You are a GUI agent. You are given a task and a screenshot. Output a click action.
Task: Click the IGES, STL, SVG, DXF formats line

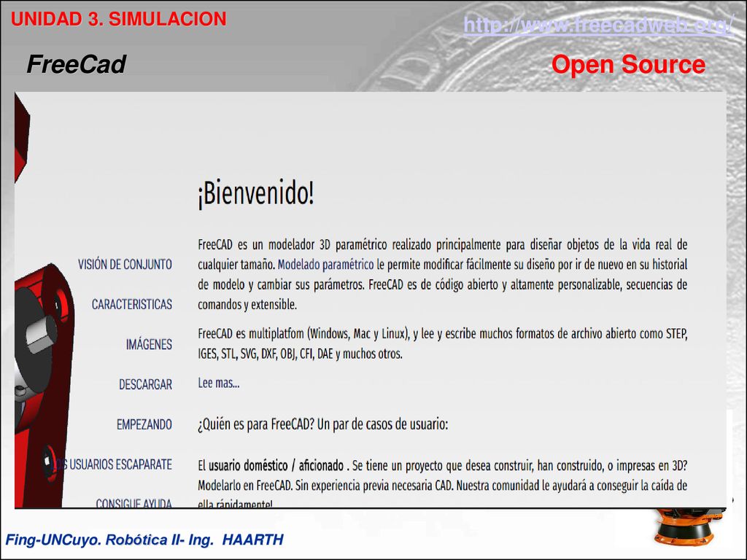(300, 354)
